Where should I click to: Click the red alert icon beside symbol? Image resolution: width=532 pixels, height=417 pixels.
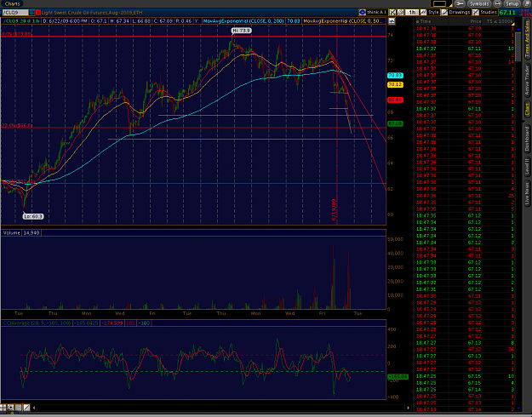click(38, 13)
